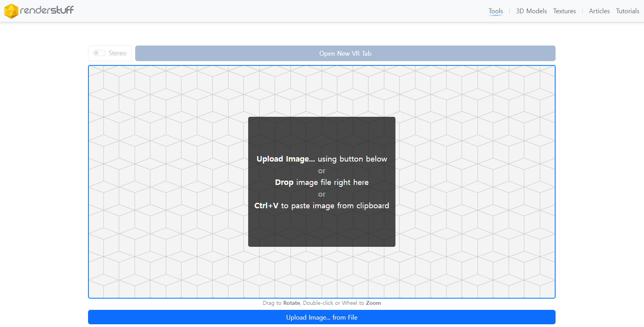Click the renderstuff gem logo icon
Screen dimensions: 644x327
pyautogui.click(x=11, y=11)
